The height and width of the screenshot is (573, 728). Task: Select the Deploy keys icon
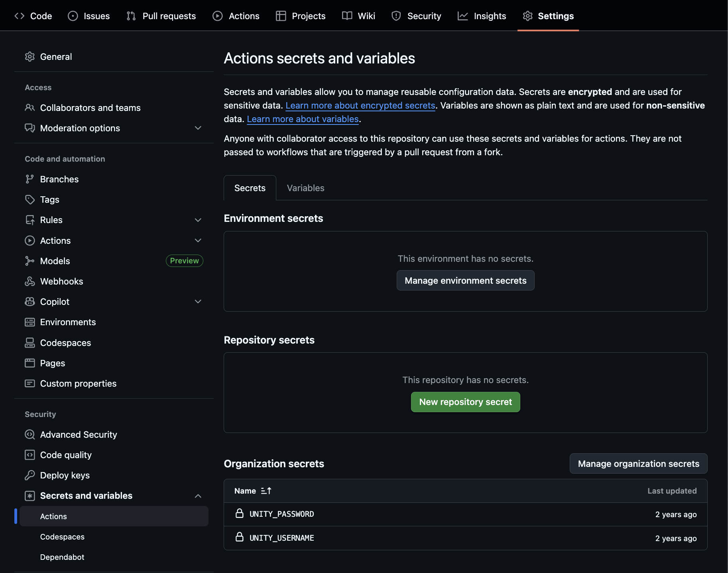tap(30, 475)
